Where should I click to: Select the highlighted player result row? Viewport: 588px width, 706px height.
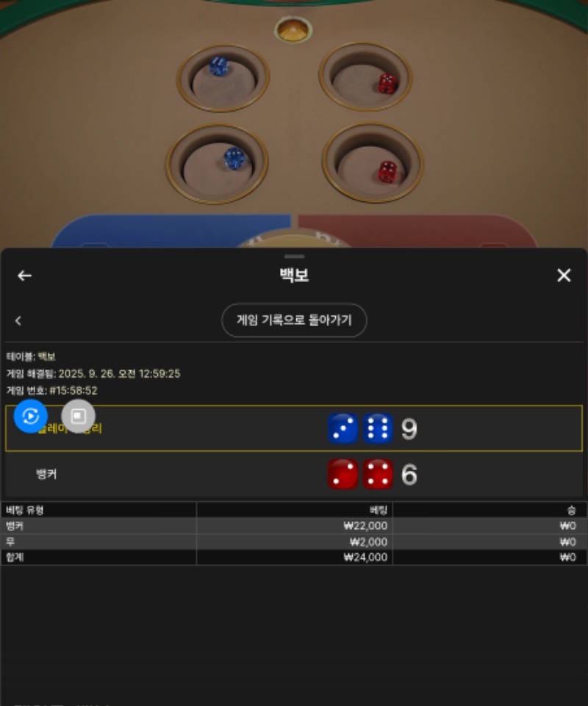[294, 428]
